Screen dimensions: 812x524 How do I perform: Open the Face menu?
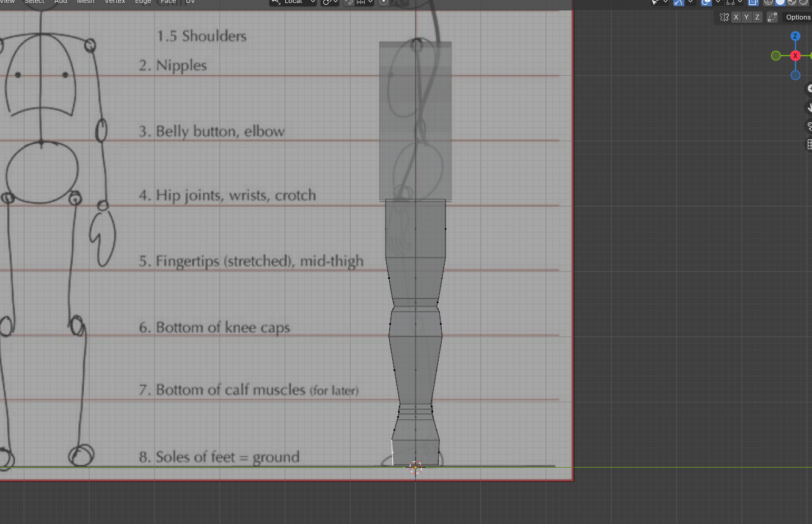(168, 2)
